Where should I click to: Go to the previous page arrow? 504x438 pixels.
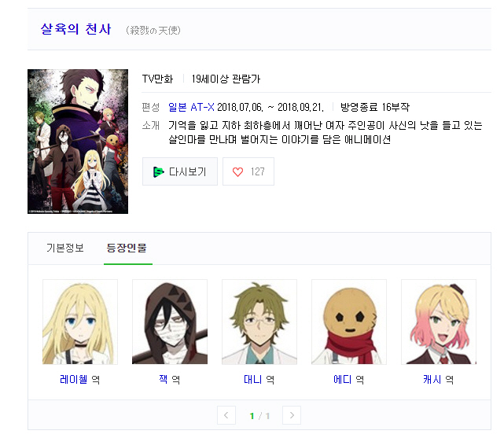(226, 415)
